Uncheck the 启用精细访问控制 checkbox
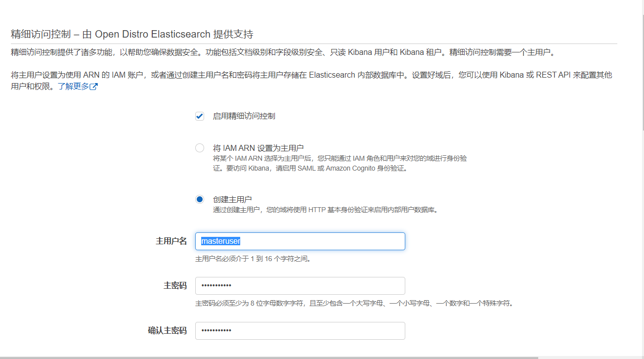This screenshot has width=644, height=359. point(200,116)
